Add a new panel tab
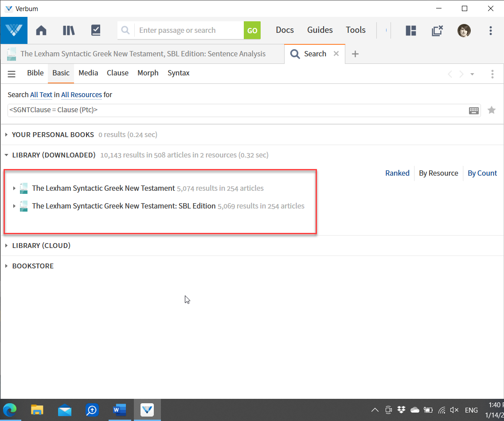Viewport: 504px width, 421px height. tap(355, 54)
